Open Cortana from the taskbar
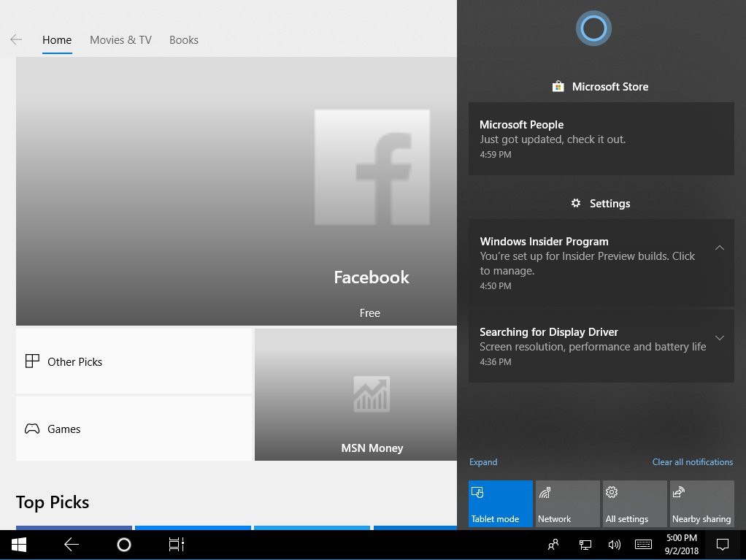The image size is (746, 560). (123, 545)
